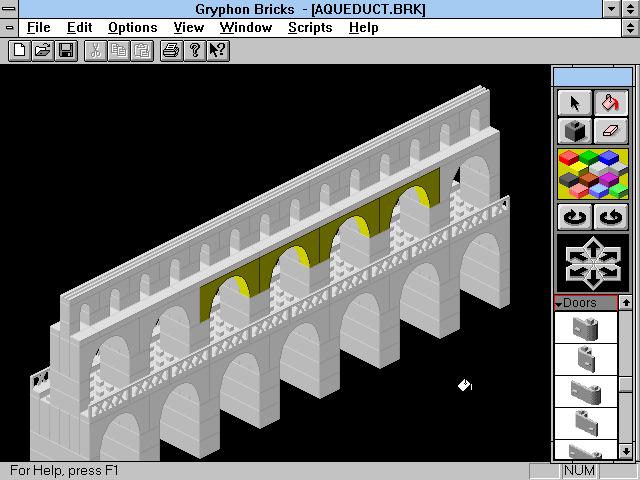Viewport: 640px width, 480px height.
Task: Click the Cut scissors icon
Action: pos(96,51)
